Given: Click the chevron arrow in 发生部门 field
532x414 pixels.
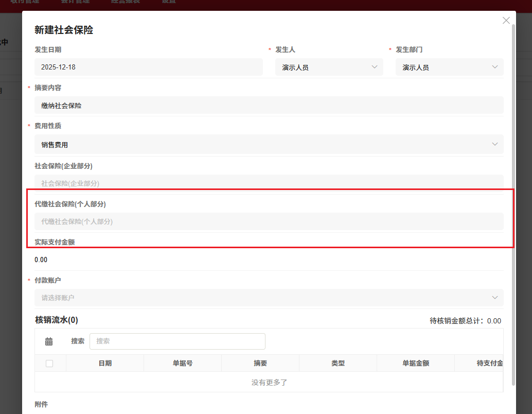Looking at the screenshot, I should click(x=495, y=67).
